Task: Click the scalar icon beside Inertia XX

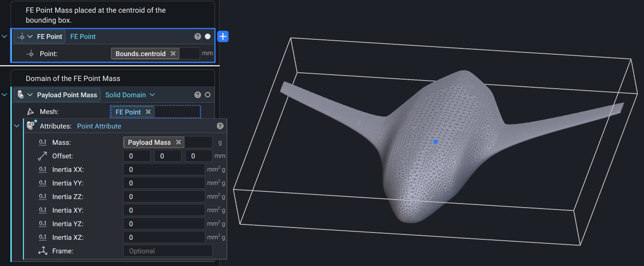Action: pyautogui.click(x=42, y=170)
